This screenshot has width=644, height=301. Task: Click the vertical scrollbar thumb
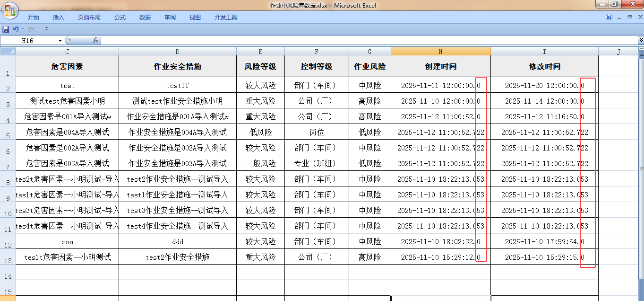click(x=641, y=168)
